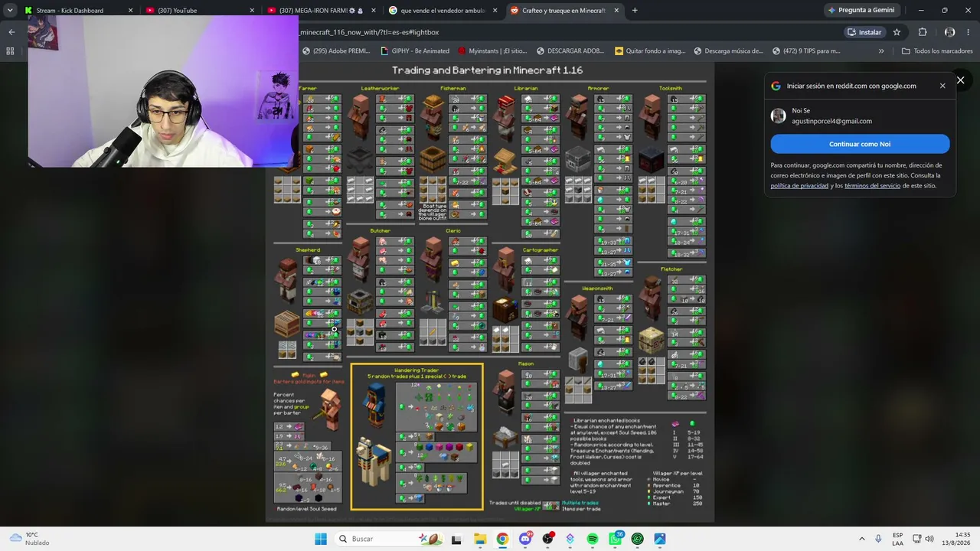The image size is (980, 551).
Task: Open the 'GIPHY - Be Animated' bookmark
Action: tap(415, 51)
